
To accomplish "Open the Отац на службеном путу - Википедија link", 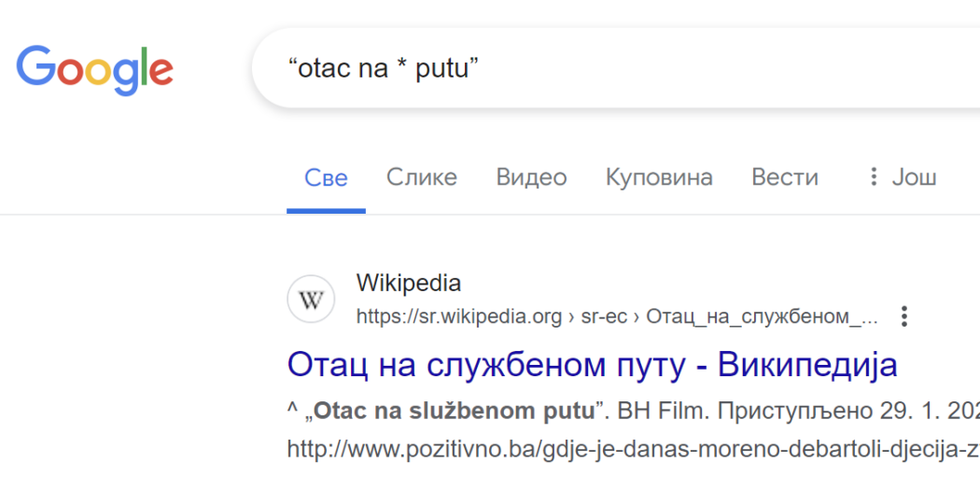I will (x=592, y=365).
